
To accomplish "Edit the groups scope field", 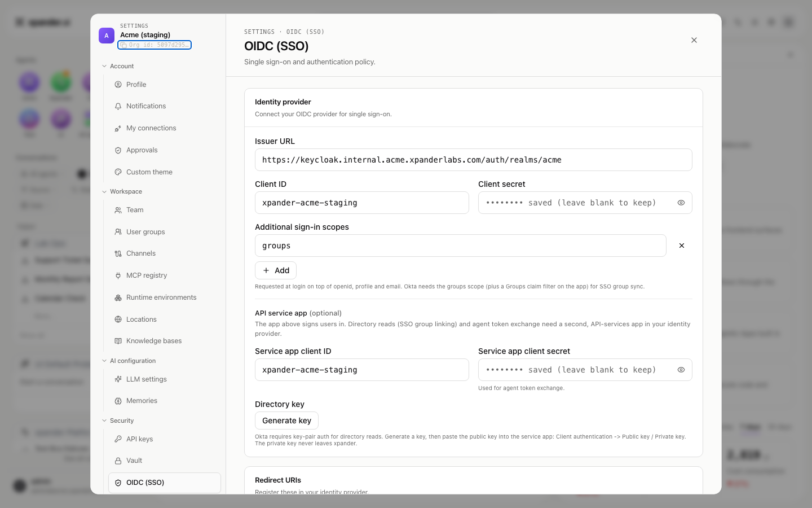I will [461, 246].
